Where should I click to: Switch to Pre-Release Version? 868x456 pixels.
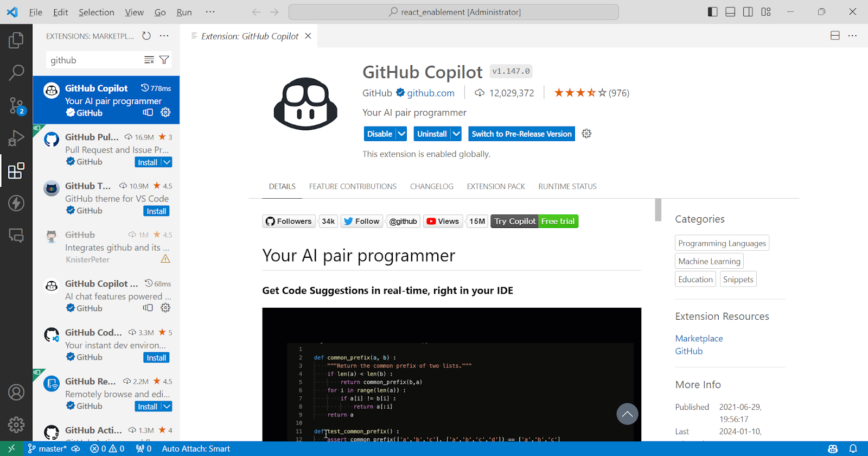point(521,134)
